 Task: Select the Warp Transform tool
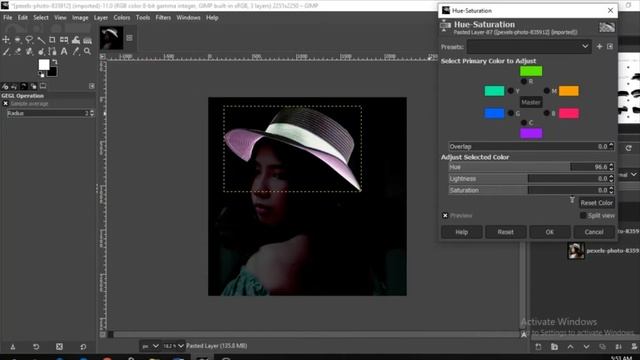(x=76, y=40)
